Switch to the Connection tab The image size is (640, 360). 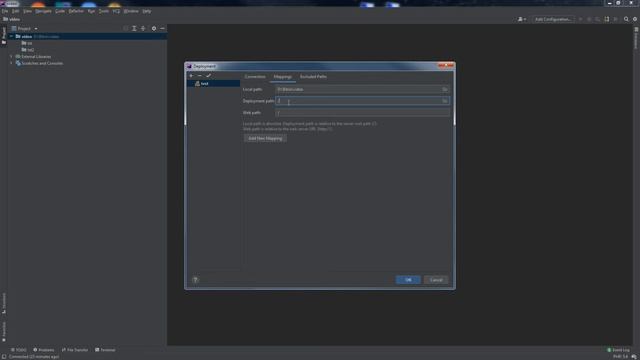click(255, 77)
